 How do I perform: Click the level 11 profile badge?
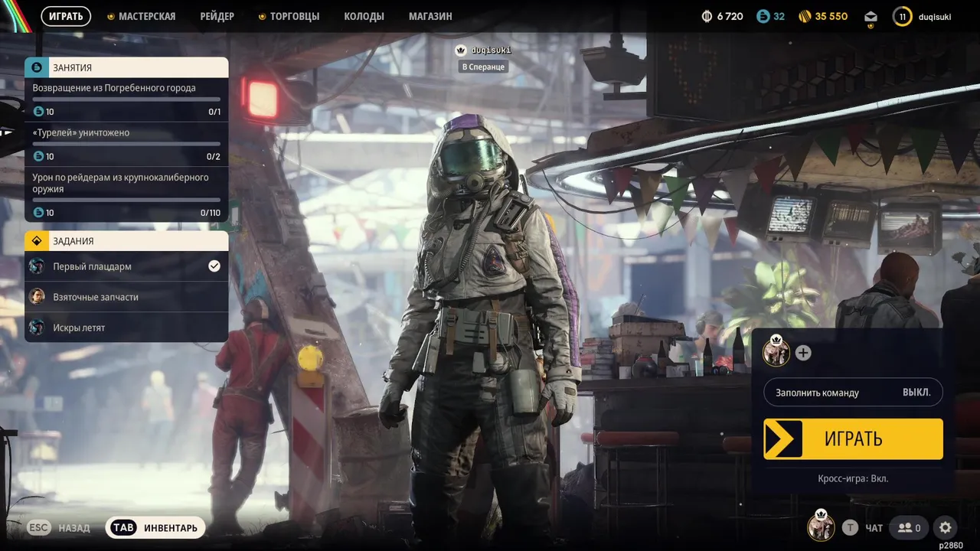[x=903, y=16]
